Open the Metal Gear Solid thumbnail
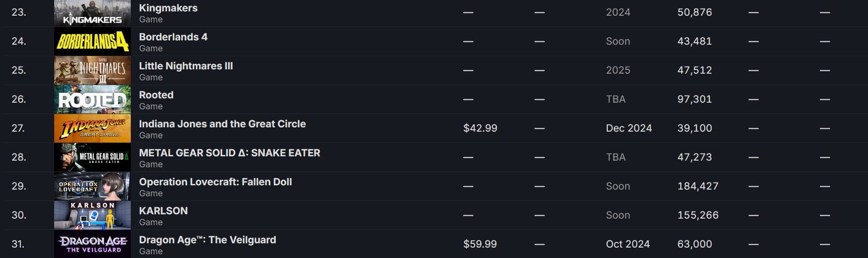 [92, 157]
